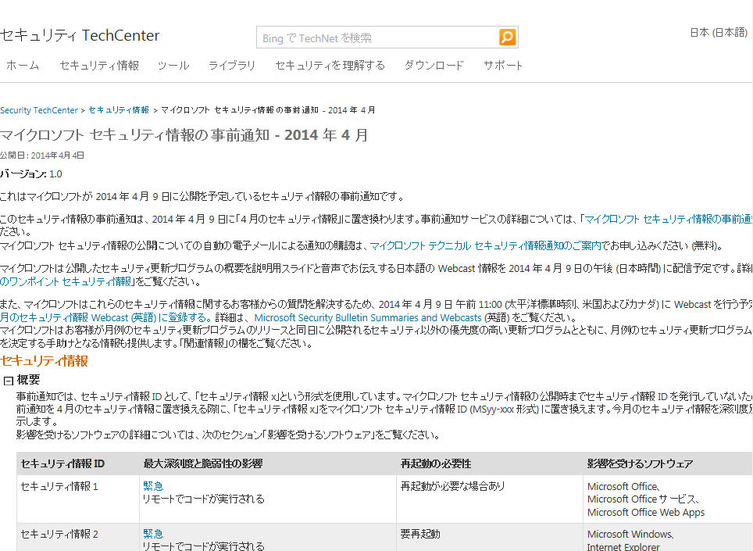Select the セキュリティ情報 1 table cell
Image resolution: width=753 pixels, height=551 pixels.
click(78, 499)
